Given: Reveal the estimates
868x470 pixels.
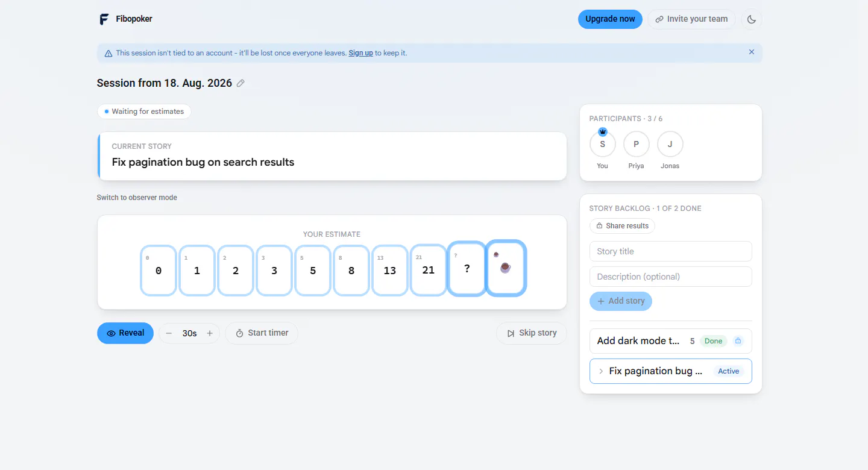Looking at the screenshot, I should coord(125,333).
